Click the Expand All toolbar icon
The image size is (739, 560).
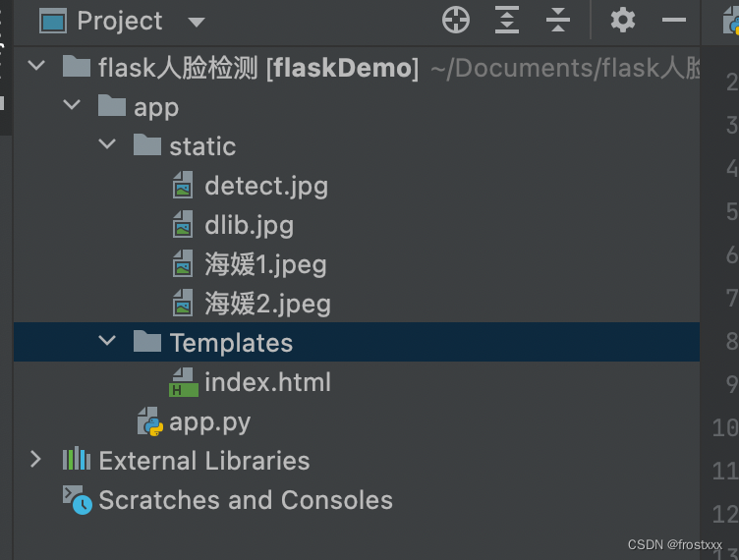pyautogui.click(x=507, y=21)
